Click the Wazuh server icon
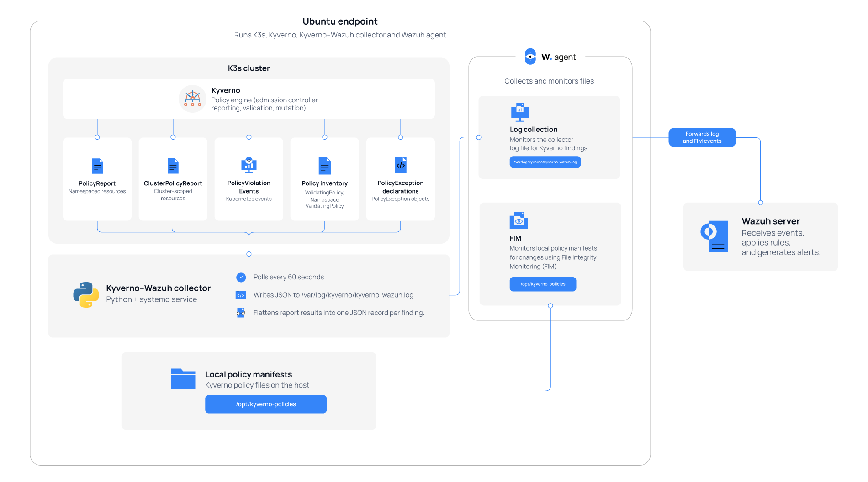 [715, 236]
